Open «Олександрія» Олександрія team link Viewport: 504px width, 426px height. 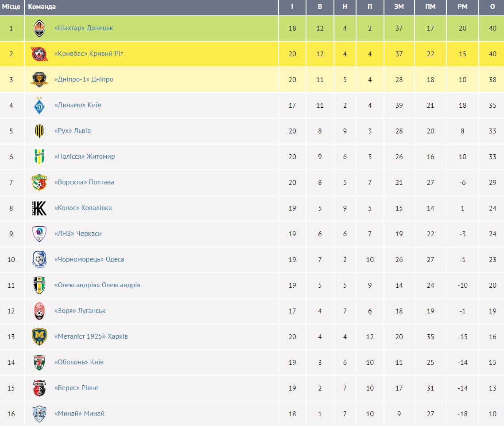coord(97,285)
